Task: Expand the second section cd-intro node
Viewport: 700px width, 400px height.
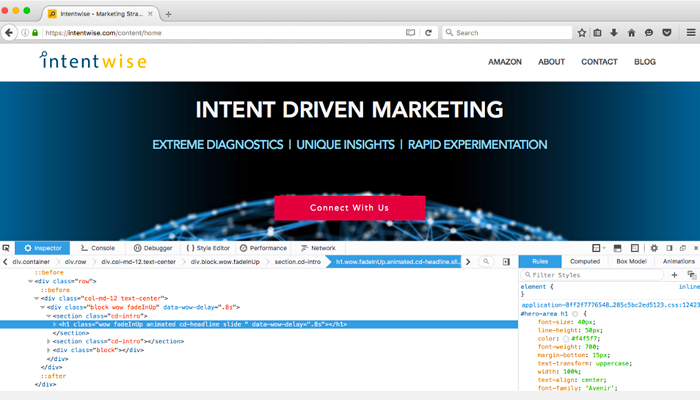Action: [49, 341]
